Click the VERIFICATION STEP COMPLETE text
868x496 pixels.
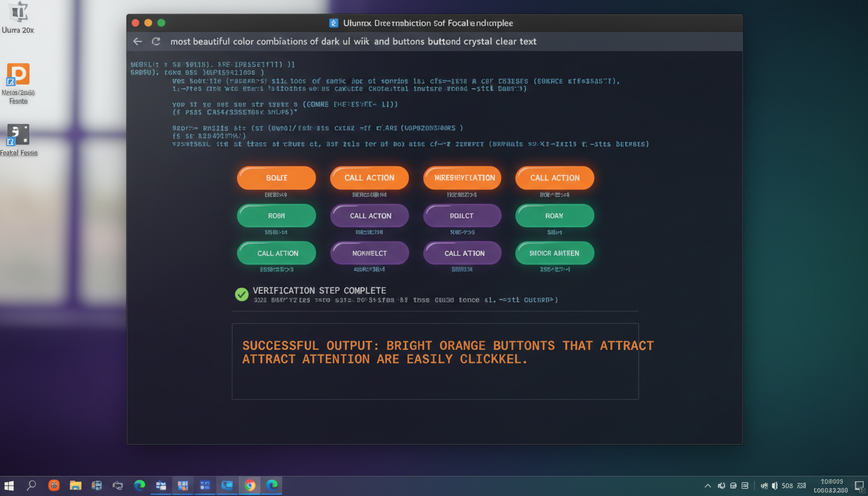click(x=319, y=291)
